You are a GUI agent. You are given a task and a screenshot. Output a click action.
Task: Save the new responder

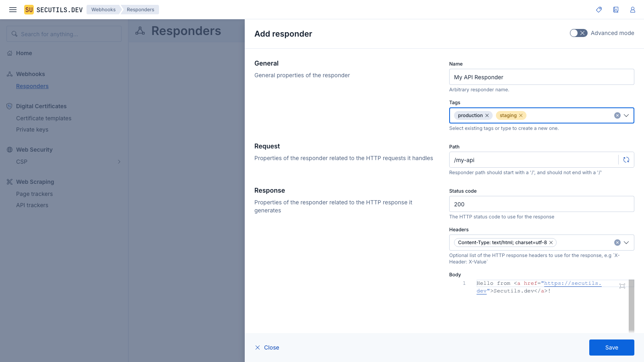point(611,348)
